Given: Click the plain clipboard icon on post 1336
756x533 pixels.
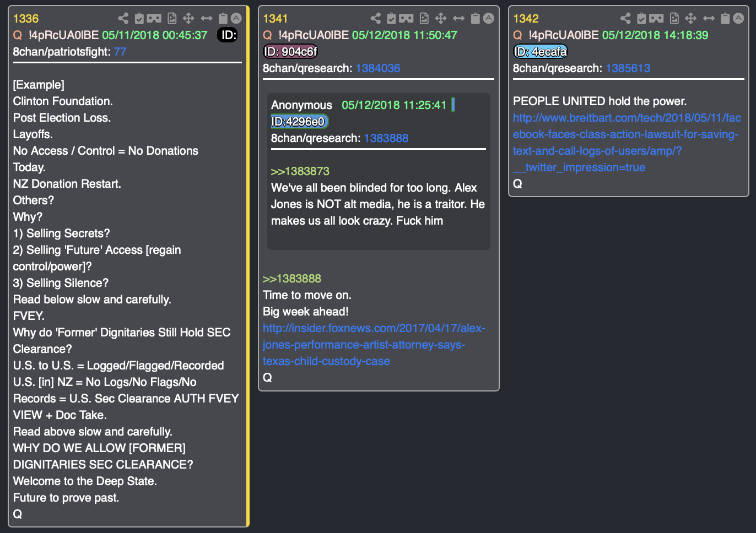Looking at the screenshot, I should [x=223, y=18].
